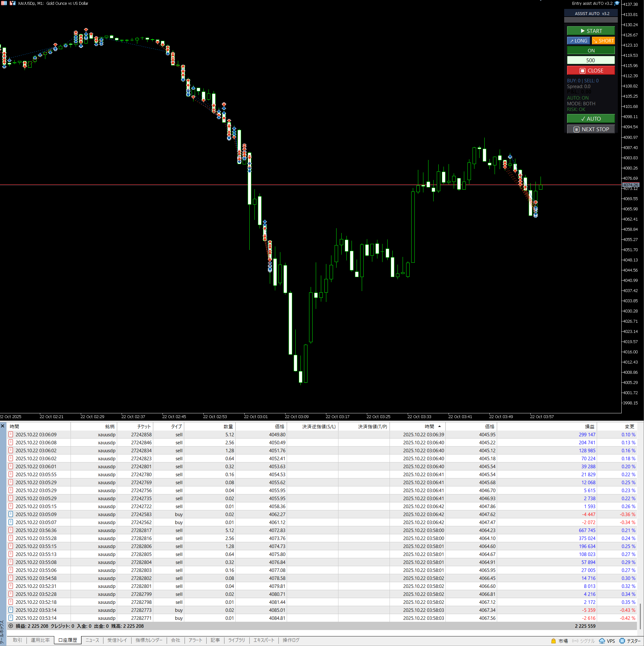
Task: Switch to the 取引 tab
Action: click(x=17, y=640)
